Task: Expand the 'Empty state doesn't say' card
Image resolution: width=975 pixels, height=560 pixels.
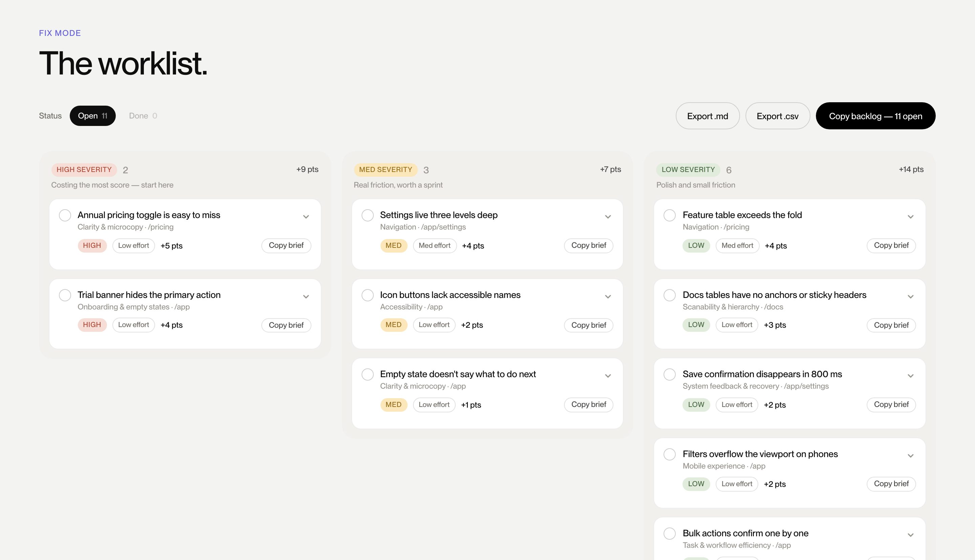Action: tap(608, 376)
